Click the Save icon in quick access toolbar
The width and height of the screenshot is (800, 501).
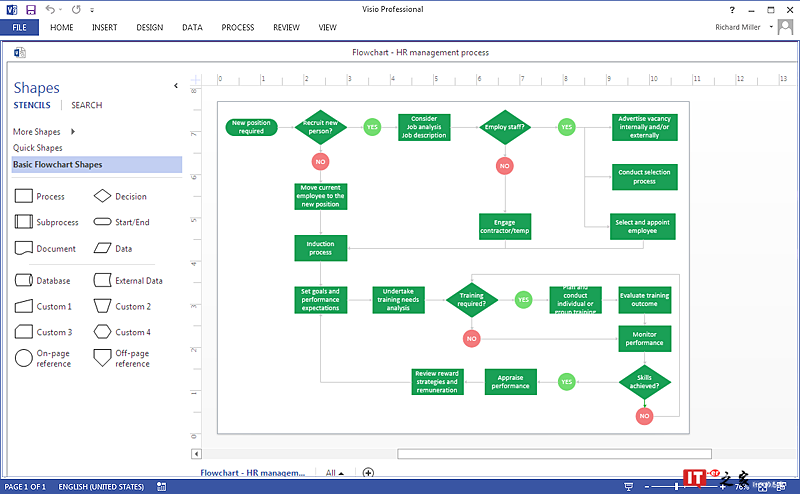pyautogui.click(x=30, y=9)
